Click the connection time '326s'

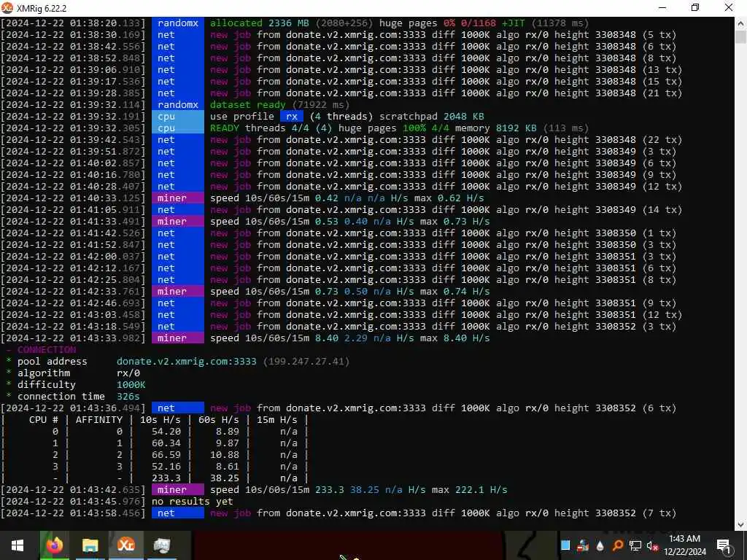[x=128, y=397]
